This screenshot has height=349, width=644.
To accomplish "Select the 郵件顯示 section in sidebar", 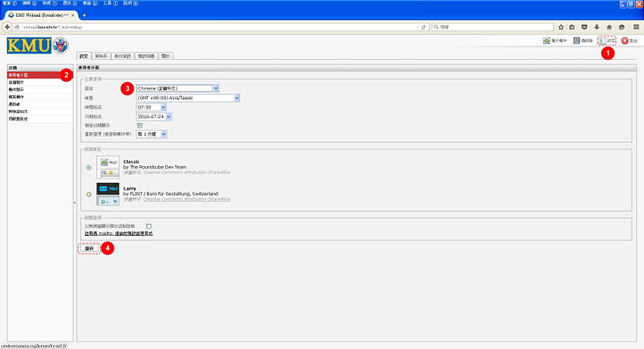I will tap(40, 90).
